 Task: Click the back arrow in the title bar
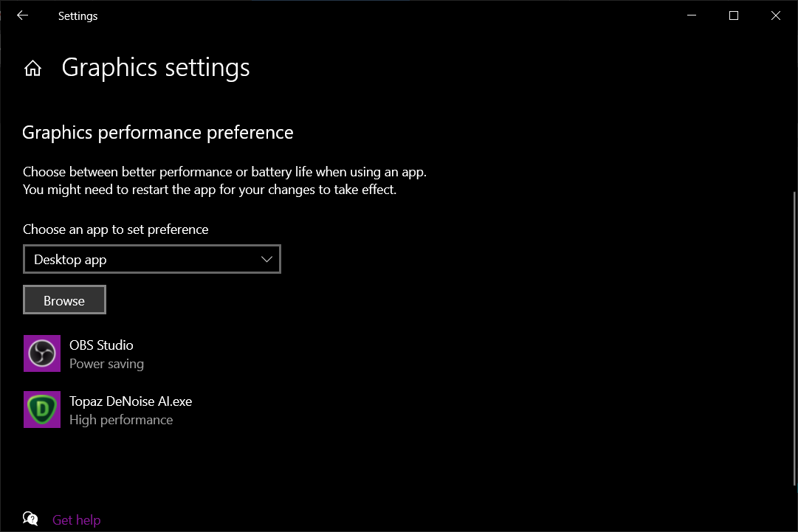tap(22, 15)
